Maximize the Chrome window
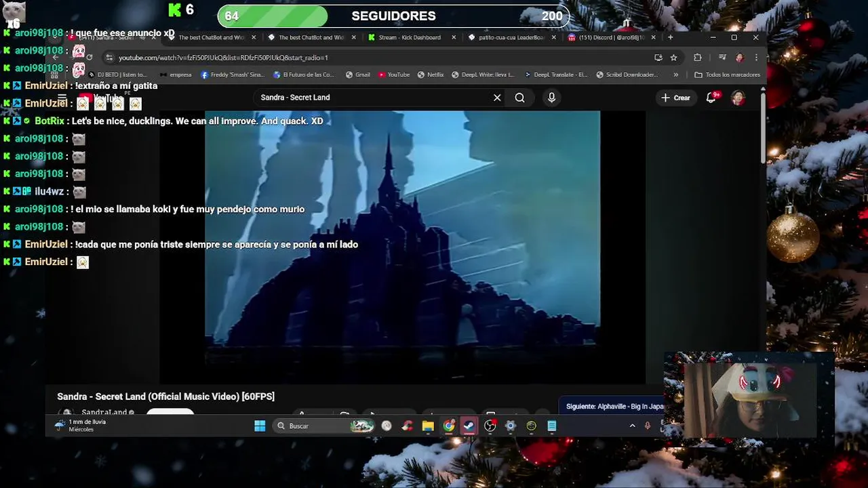868x488 pixels. (734, 37)
